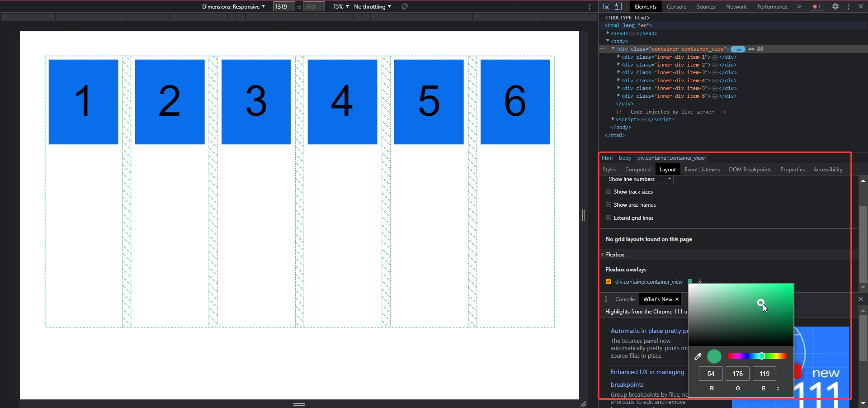This screenshot has height=408, width=868.
Task: Open the Performance tab
Action: (772, 6)
